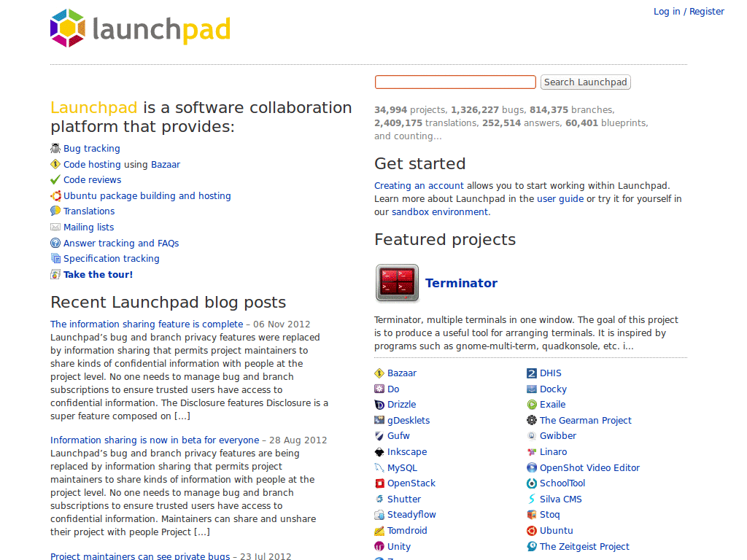Click the Stoq project icon
This screenshot has height=560, width=747.
click(x=532, y=515)
